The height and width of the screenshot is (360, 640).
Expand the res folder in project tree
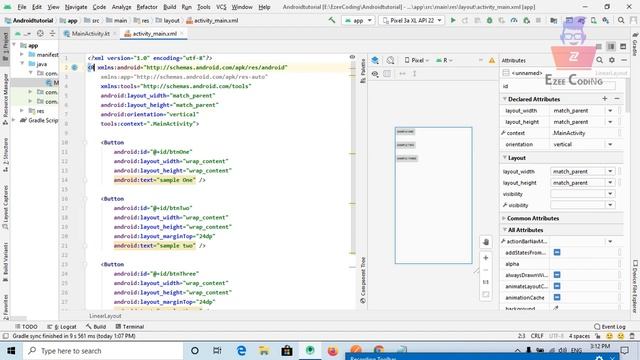tap(22, 111)
